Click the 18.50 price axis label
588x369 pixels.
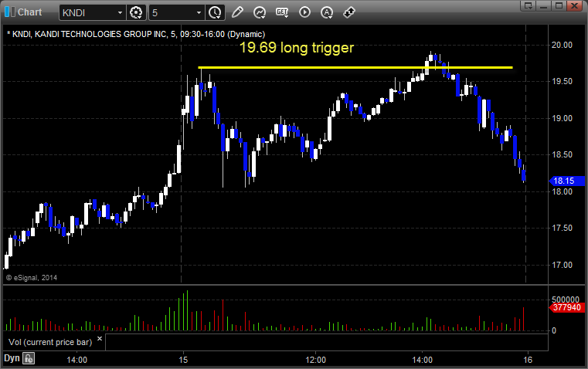[562, 154]
